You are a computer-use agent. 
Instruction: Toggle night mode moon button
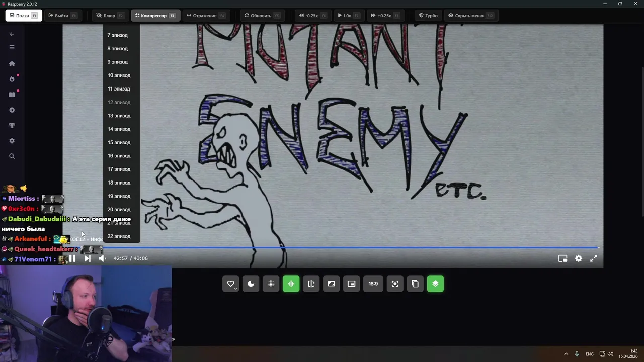click(251, 284)
